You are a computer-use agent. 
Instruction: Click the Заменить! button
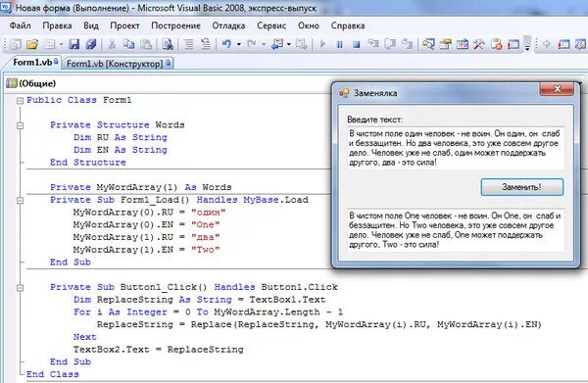click(x=522, y=187)
